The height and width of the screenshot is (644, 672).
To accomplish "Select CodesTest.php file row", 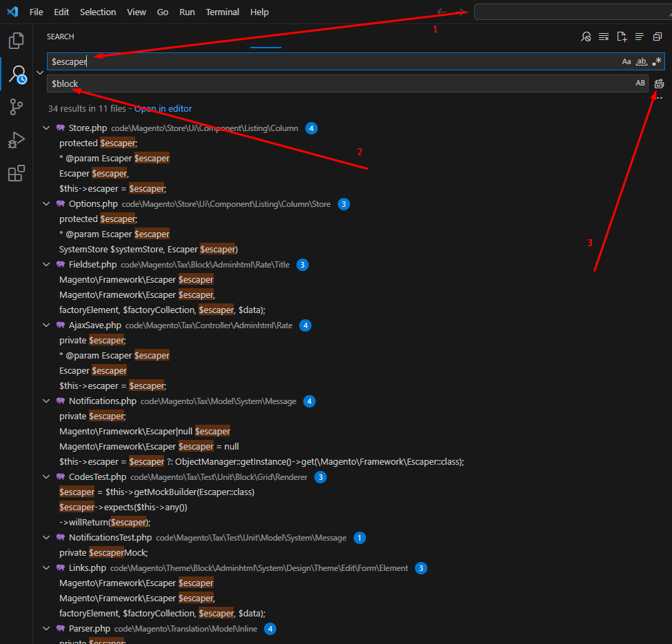I will [x=353, y=476].
